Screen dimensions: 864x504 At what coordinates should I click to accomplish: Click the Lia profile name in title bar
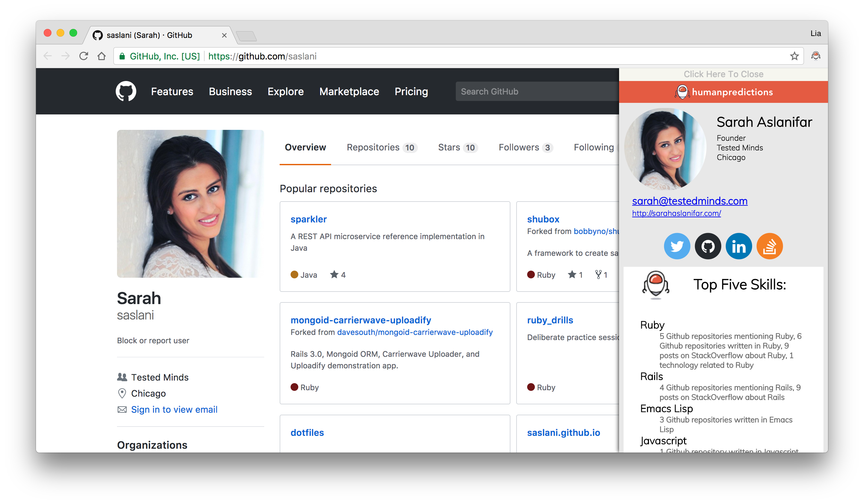click(815, 34)
